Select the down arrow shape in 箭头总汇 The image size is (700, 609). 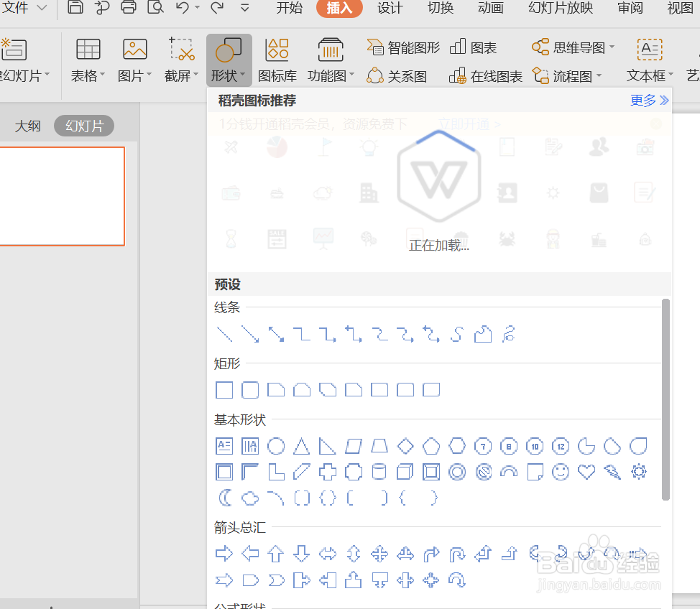coord(302,554)
